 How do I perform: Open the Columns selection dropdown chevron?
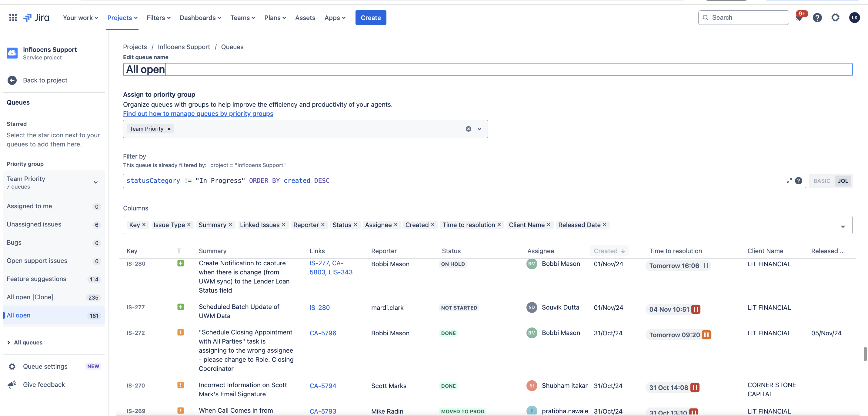click(x=843, y=226)
